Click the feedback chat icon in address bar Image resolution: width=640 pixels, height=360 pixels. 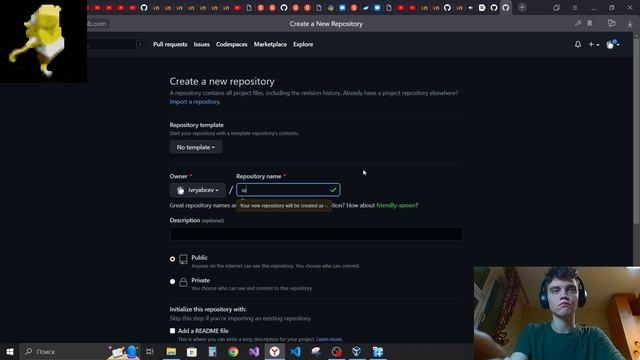point(611,24)
